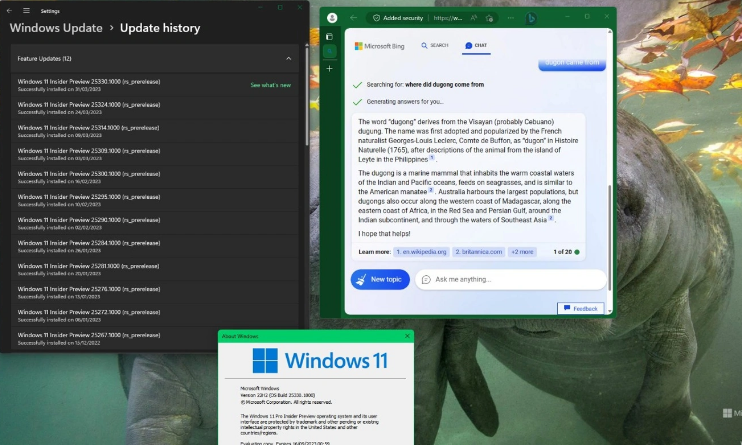Click the Bing chat page scrollbar

610,237
